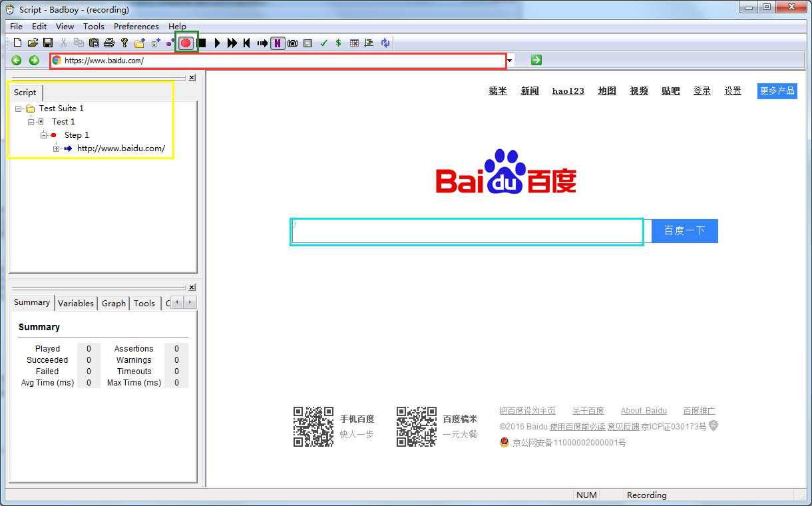Select the Step 1 tree item
The width and height of the screenshot is (812, 506).
tap(77, 134)
